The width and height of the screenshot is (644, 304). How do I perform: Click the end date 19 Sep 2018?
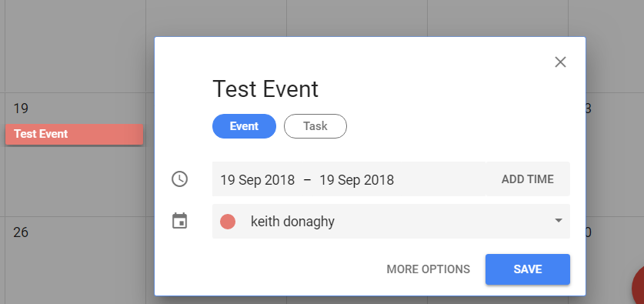356,180
